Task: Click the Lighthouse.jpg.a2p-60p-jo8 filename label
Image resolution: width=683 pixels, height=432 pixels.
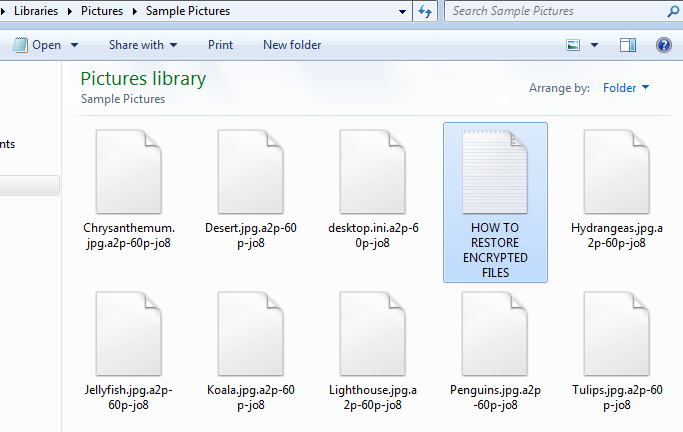Action: (373, 398)
